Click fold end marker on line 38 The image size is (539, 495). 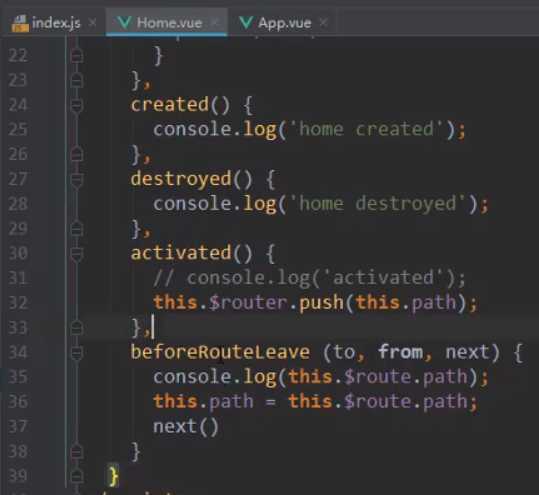point(77,451)
